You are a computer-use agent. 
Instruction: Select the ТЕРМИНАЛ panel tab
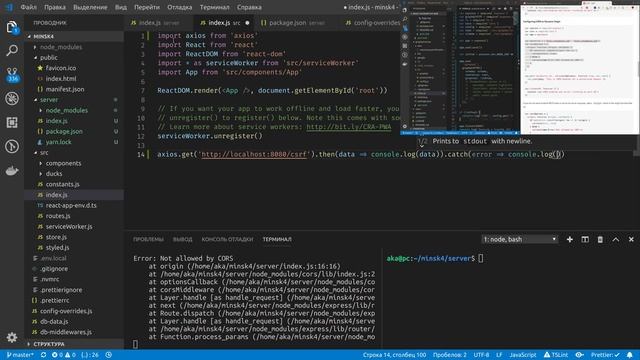[x=277, y=240]
